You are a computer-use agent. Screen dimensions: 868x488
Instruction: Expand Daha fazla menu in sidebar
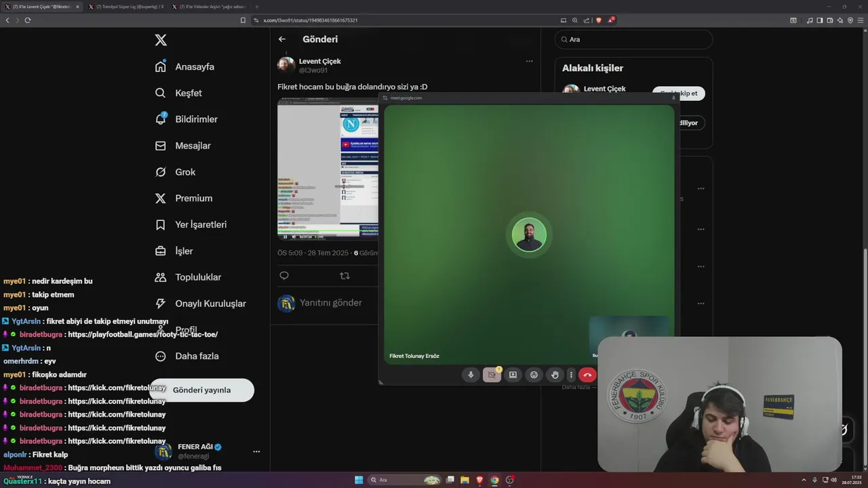coord(186,356)
